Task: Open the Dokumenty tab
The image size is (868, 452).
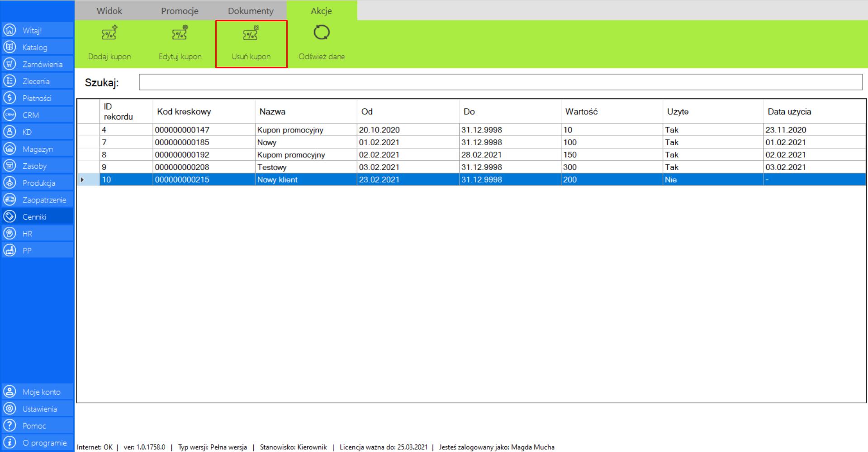Action: point(251,11)
